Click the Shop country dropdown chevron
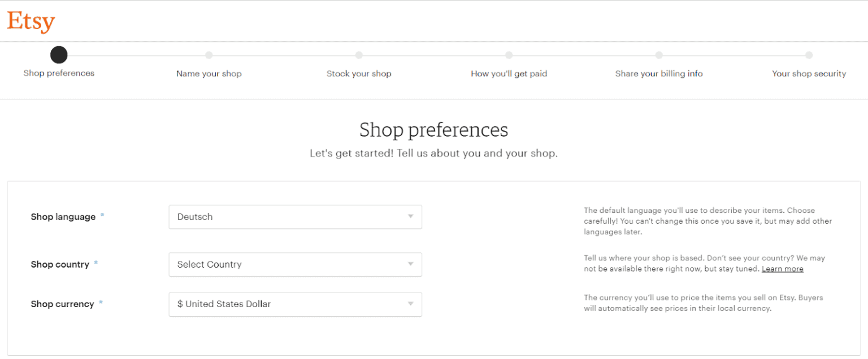868x359 pixels. coord(411,264)
